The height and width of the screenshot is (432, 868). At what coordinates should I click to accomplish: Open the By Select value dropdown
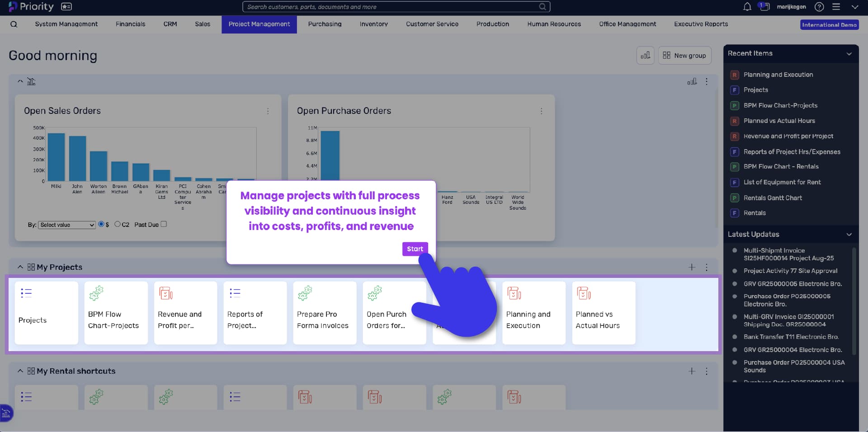coord(66,225)
